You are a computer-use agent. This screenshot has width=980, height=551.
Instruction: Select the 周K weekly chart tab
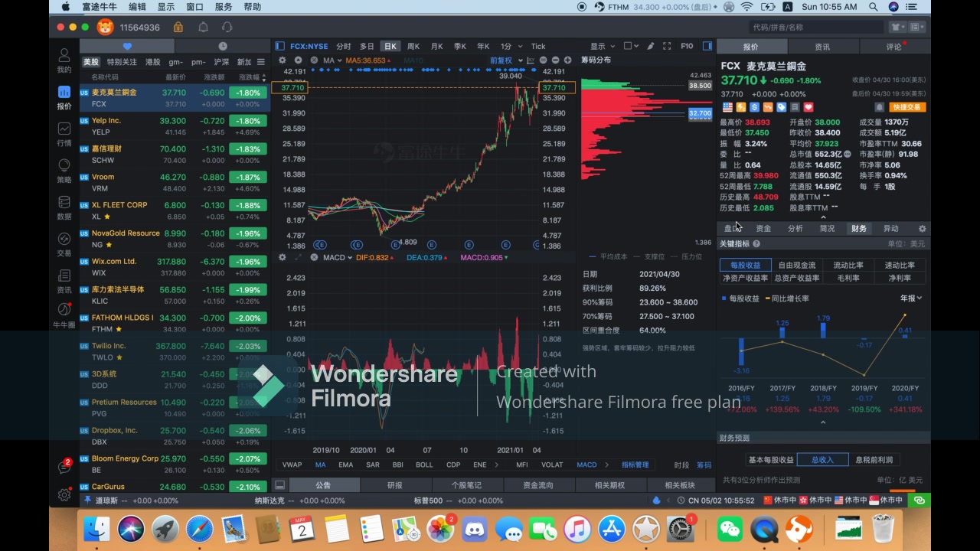point(413,46)
